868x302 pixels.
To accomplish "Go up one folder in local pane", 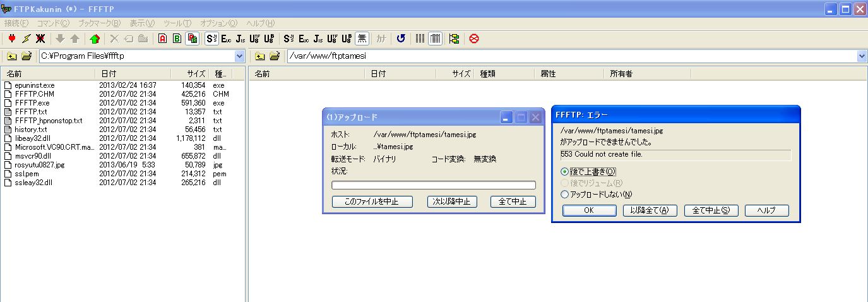I will click(x=12, y=56).
